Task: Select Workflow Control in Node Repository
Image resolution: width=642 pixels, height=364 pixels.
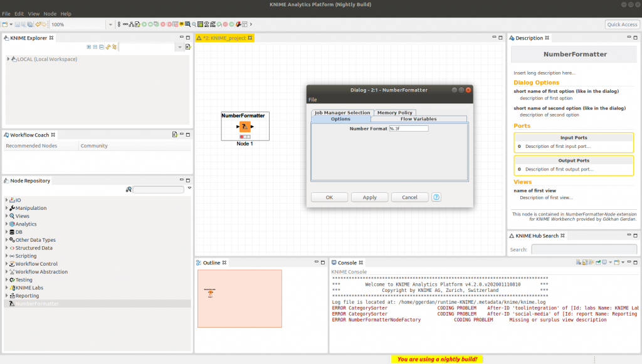Action: tap(36, 264)
